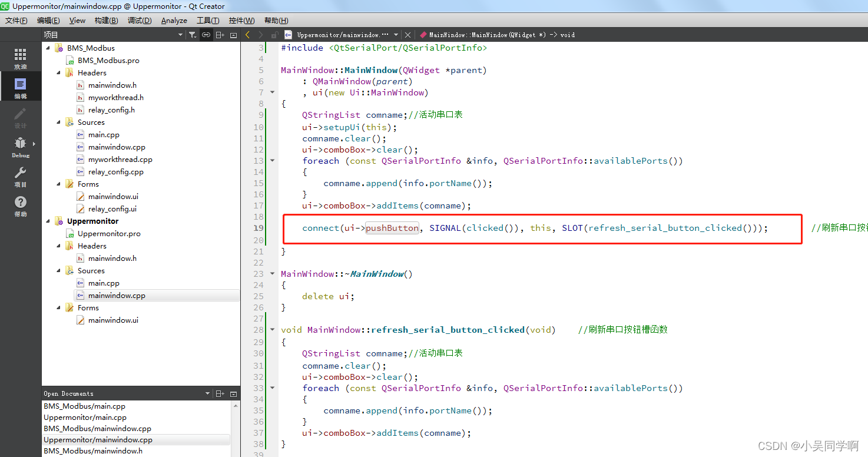Click the file lock icon in editor toolbar
Viewport: 868px width, 457px height.
click(274, 35)
